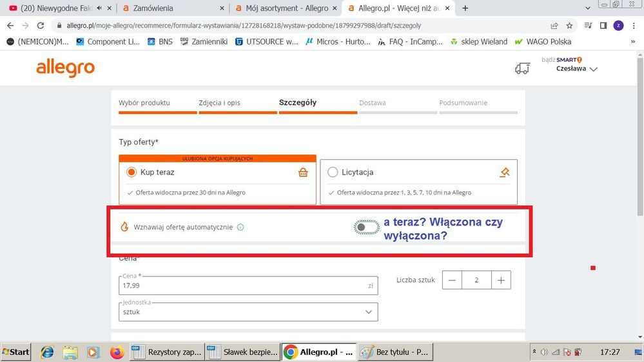Show more bookmarks with the chevron
The image size is (644, 362).
[x=633, y=41]
